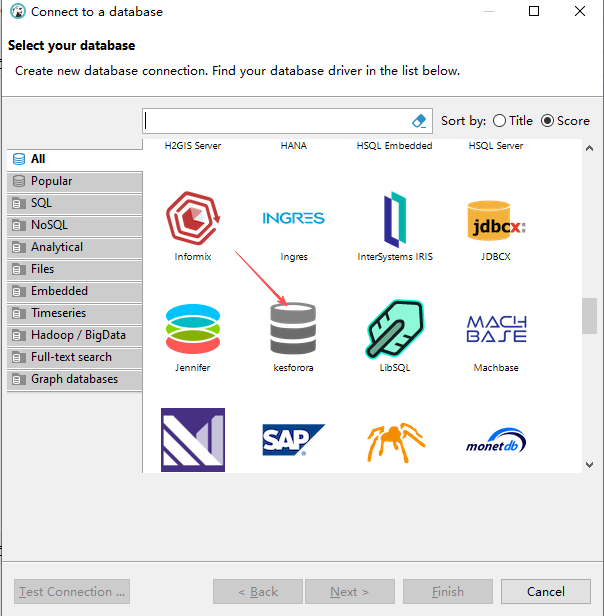Open the SQL category
Image resolution: width=604 pixels, height=616 pixels.
click(75, 203)
